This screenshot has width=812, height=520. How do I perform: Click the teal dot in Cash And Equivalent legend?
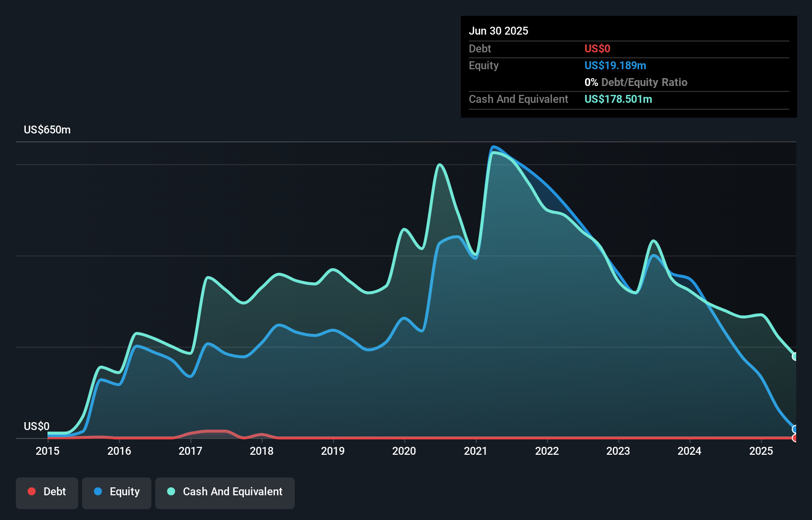click(x=171, y=491)
